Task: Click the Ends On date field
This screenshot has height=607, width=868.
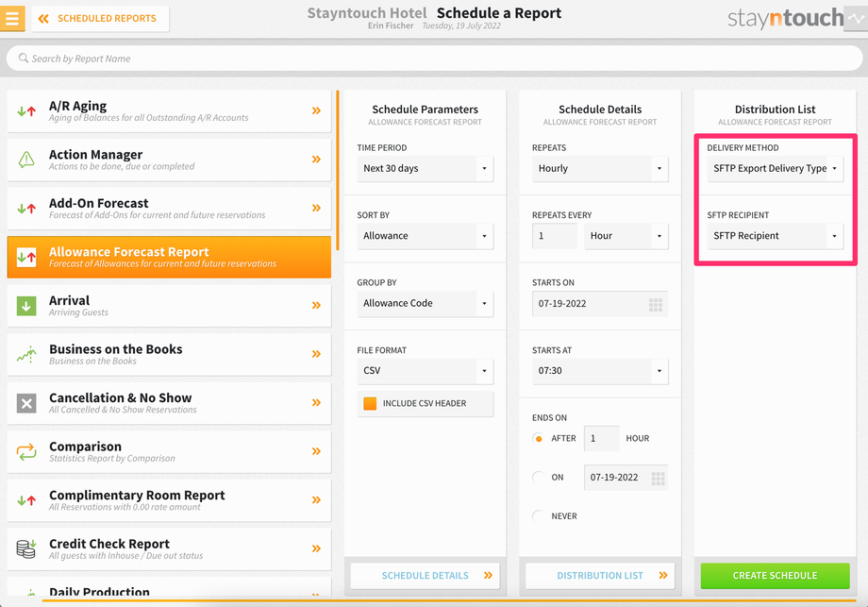Action: pyautogui.click(x=626, y=478)
